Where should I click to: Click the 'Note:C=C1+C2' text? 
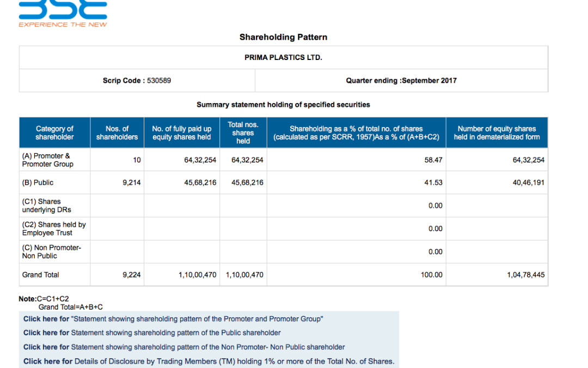click(44, 299)
